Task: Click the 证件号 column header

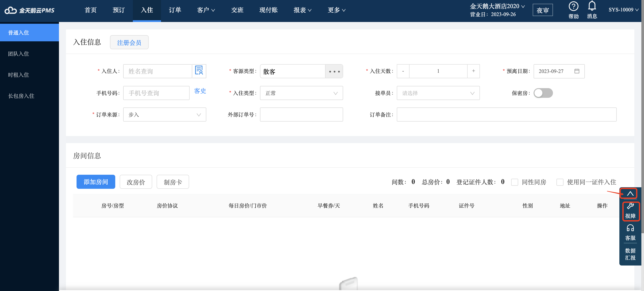Action: point(466,206)
